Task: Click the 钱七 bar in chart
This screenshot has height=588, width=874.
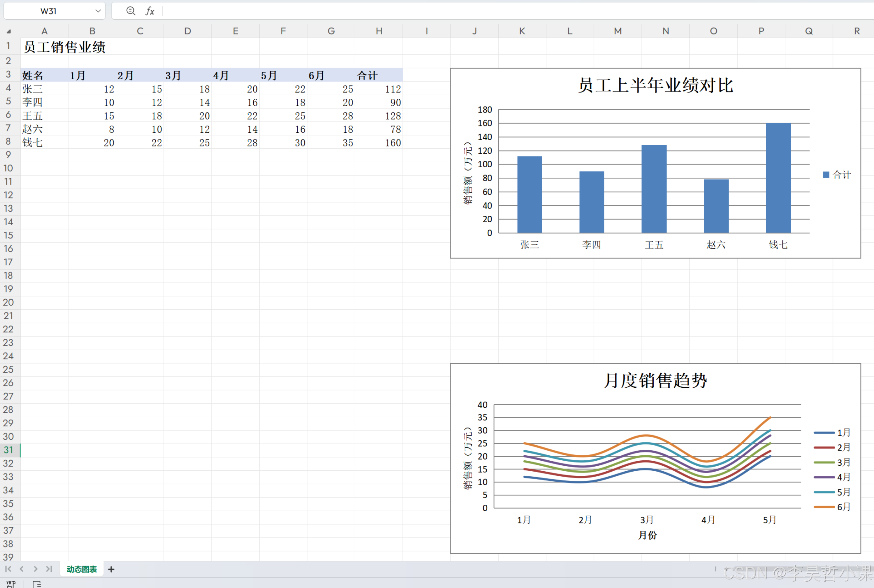Action: tap(778, 178)
